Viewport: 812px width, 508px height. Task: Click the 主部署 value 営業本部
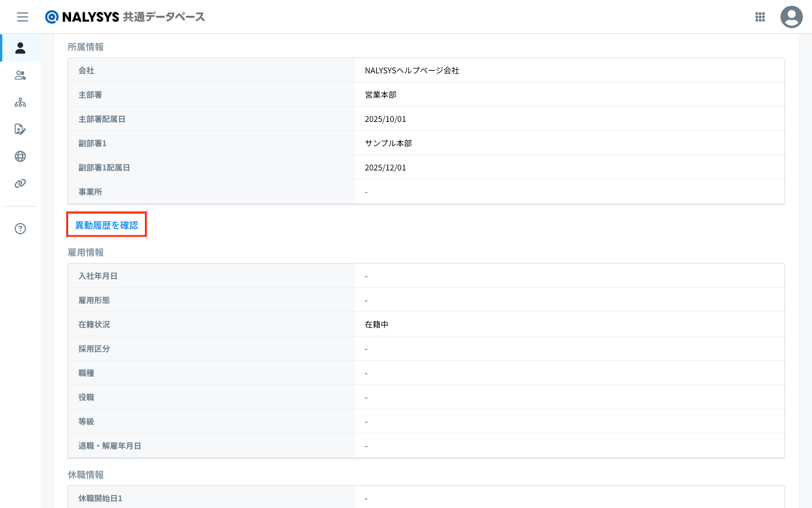click(381, 95)
